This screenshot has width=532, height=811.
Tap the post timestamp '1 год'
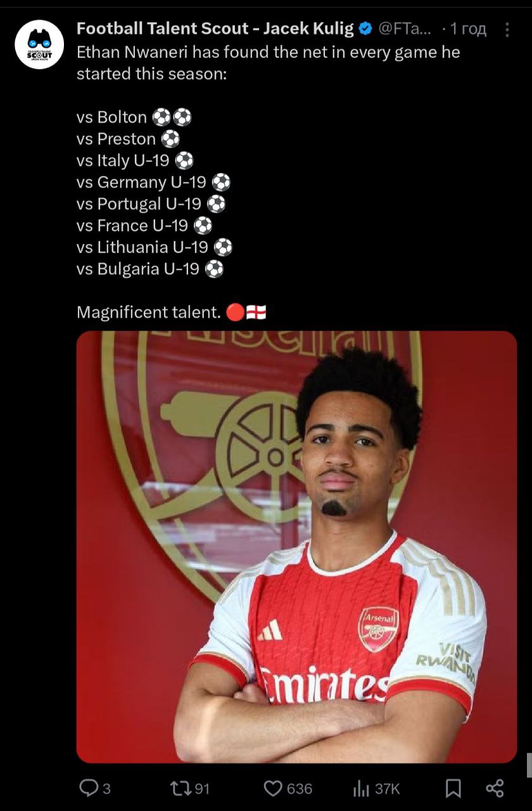pyautogui.click(x=468, y=29)
